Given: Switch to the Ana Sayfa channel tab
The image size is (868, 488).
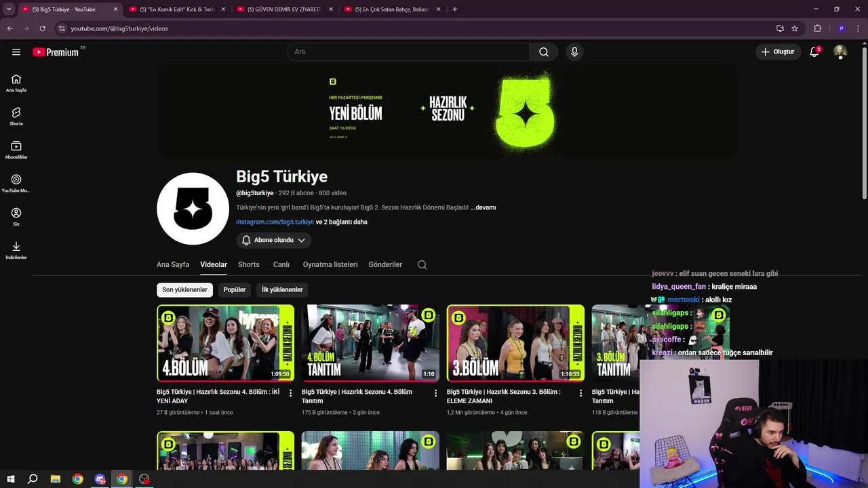Looking at the screenshot, I should (x=173, y=264).
